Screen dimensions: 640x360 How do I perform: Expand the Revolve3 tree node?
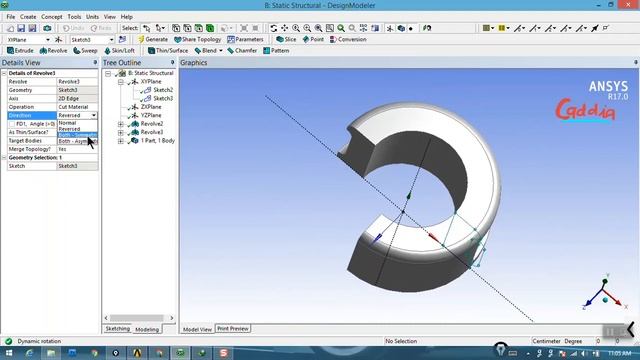coord(121,132)
